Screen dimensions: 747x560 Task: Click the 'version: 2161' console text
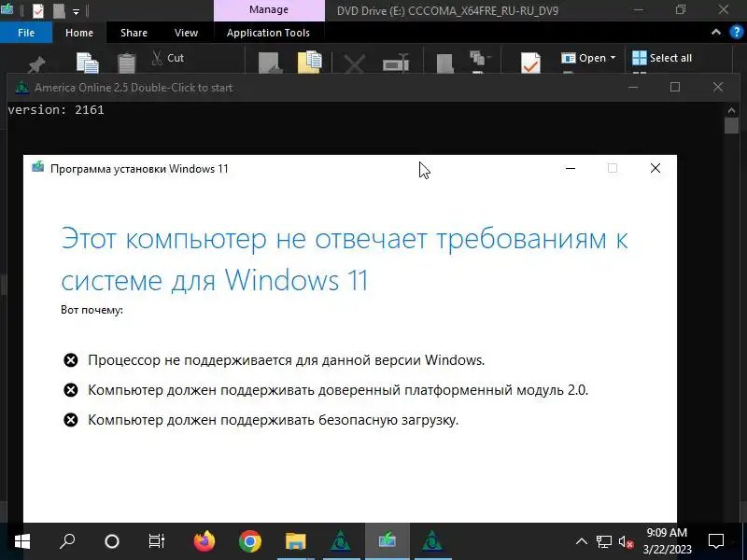coord(56,110)
